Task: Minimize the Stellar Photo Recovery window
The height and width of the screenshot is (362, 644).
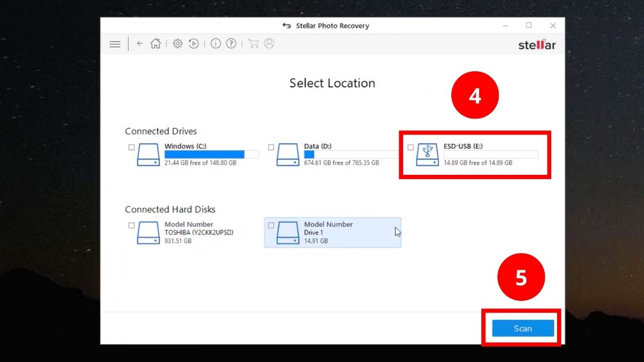Action: [505, 25]
